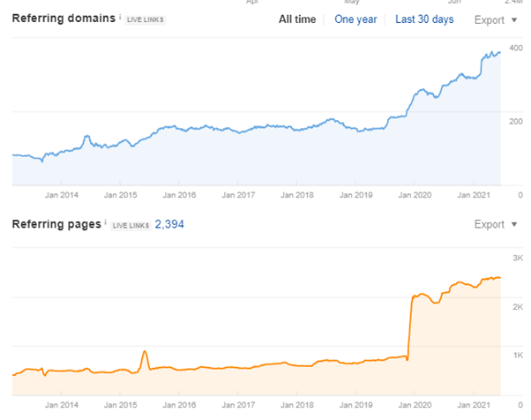The height and width of the screenshot is (420, 531).
Task: Click Jan 2020 label on domains chart
Action: [415, 195]
